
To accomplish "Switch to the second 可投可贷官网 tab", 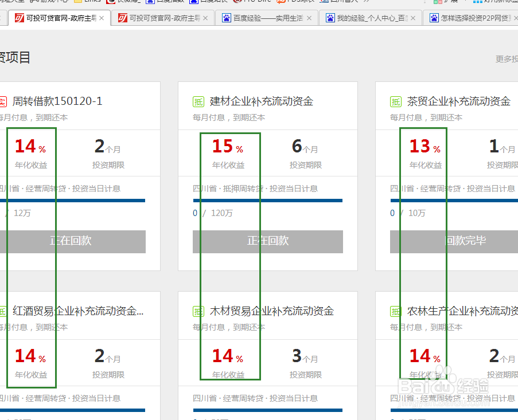I will coord(161,18).
